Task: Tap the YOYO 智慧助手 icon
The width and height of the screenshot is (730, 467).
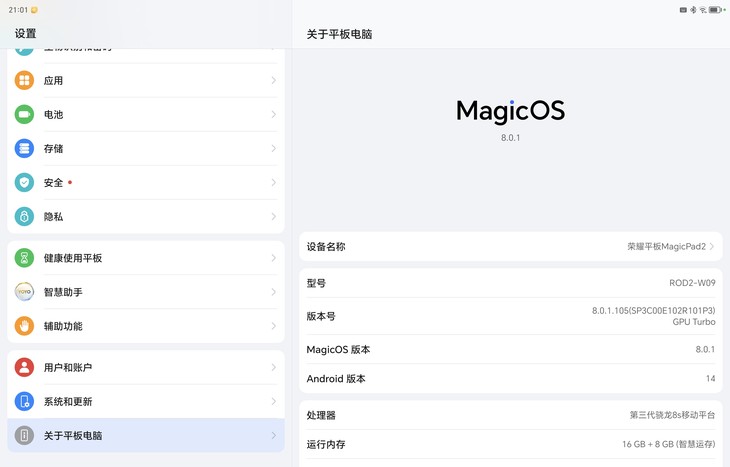Action: [24, 292]
